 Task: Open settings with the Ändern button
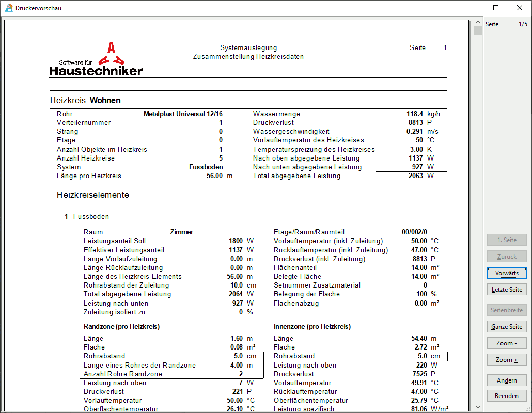point(507,380)
